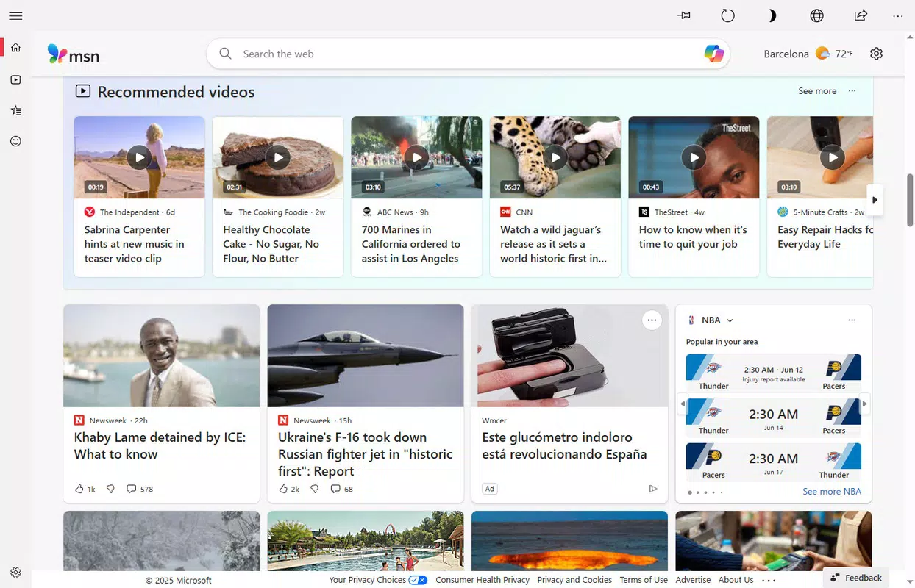Click the share icon in top toolbar
This screenshot has width=915, height=588.
[861, 15]
